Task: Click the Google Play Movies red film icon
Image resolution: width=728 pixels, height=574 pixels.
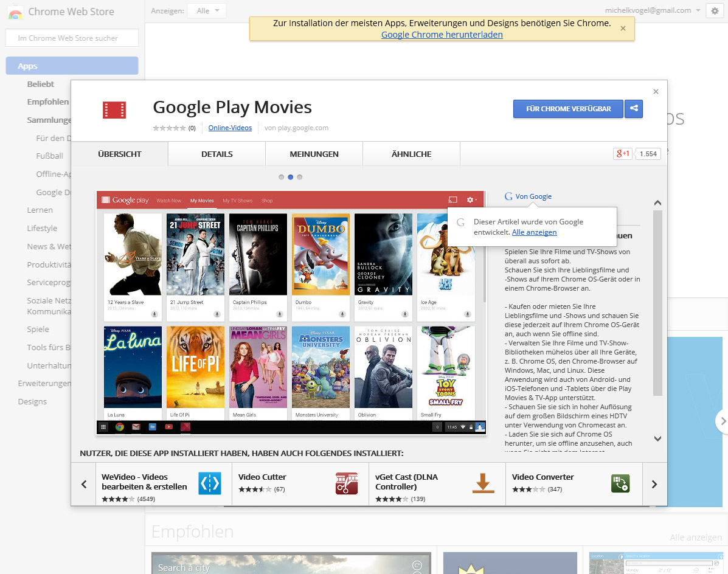Action: pyautogui.click(x=114, y=110)
